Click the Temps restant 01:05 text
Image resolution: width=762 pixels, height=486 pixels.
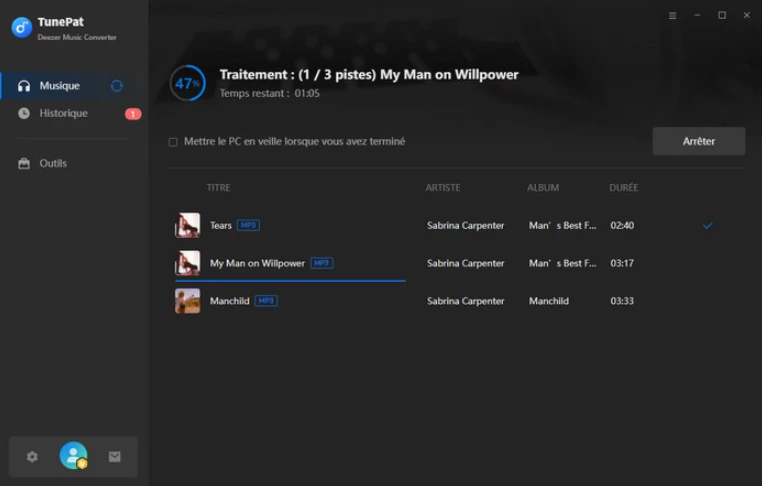coord(270,93)
